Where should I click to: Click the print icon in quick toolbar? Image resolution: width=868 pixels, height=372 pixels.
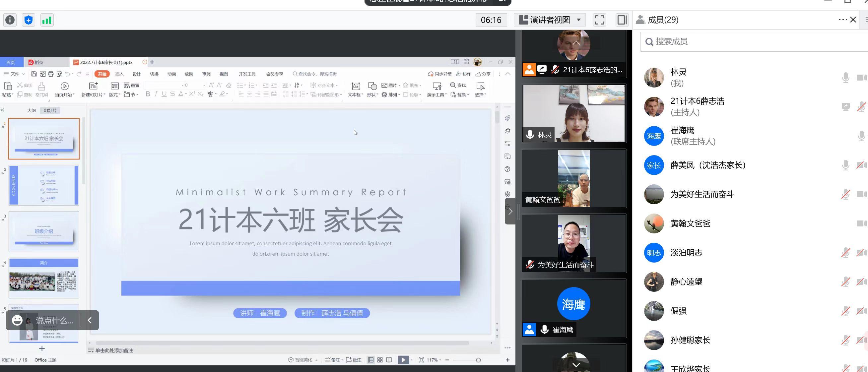click(51, 74)
